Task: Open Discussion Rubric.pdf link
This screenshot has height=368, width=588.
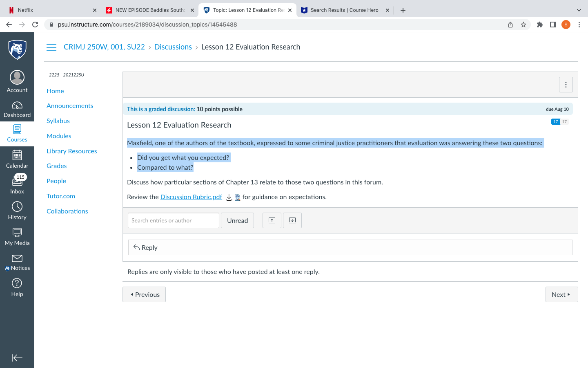Action: click(191, 197)
